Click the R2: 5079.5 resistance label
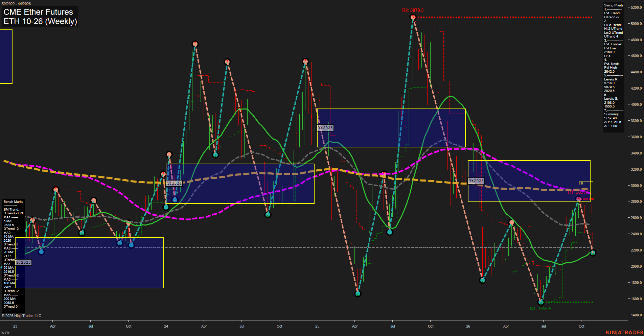The image size is (644, 336). (x=413, y=10)
